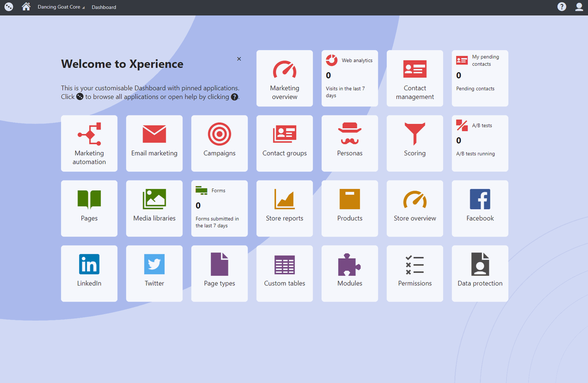Open the user account icon

(579, 7)
